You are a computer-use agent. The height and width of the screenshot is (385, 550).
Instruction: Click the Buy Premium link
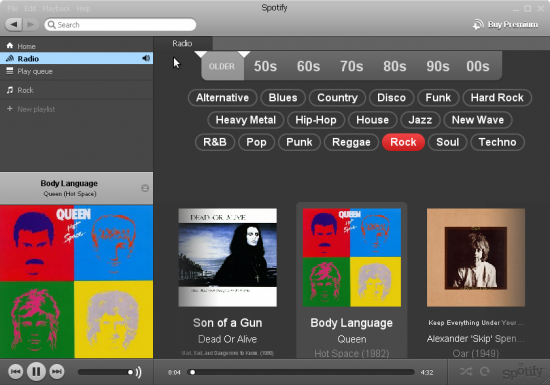(x=512, y=24)
